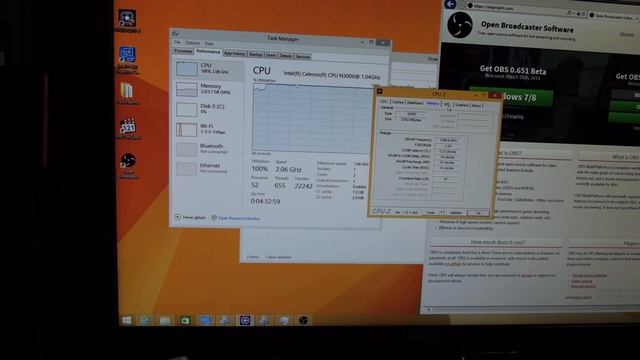Open the File menu in Task Manager
Screen dimensions: 640x360
pyautogui.click(x=177, y=42)
